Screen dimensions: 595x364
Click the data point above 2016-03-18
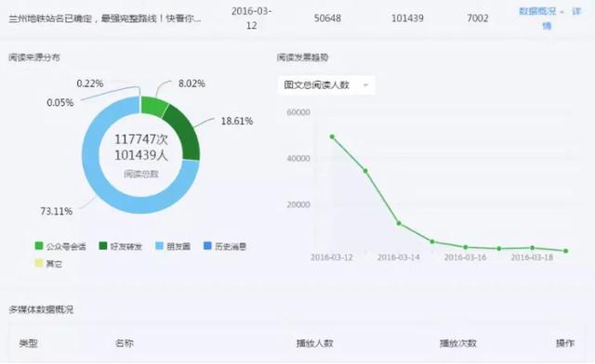(x=533, y=248)
